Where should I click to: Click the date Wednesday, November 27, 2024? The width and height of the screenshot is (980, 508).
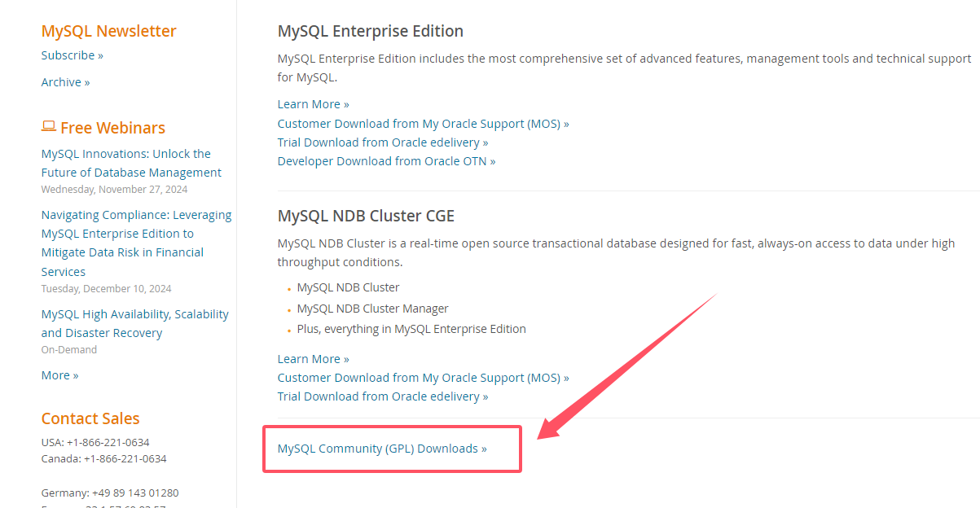pos(115,190)
